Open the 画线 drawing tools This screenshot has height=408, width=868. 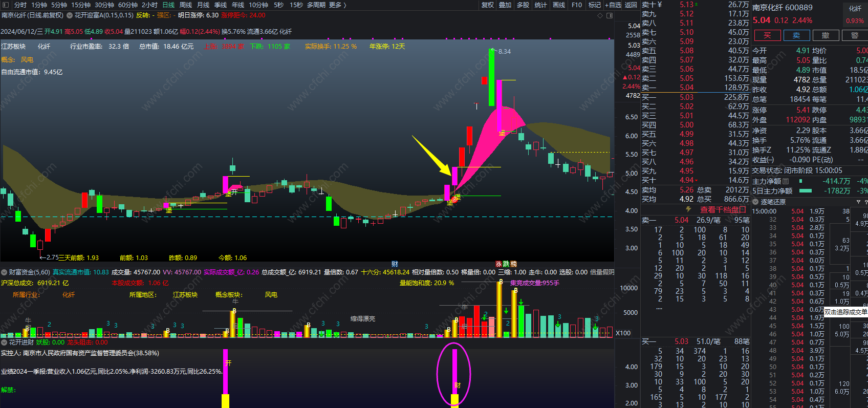pos(559,5)
